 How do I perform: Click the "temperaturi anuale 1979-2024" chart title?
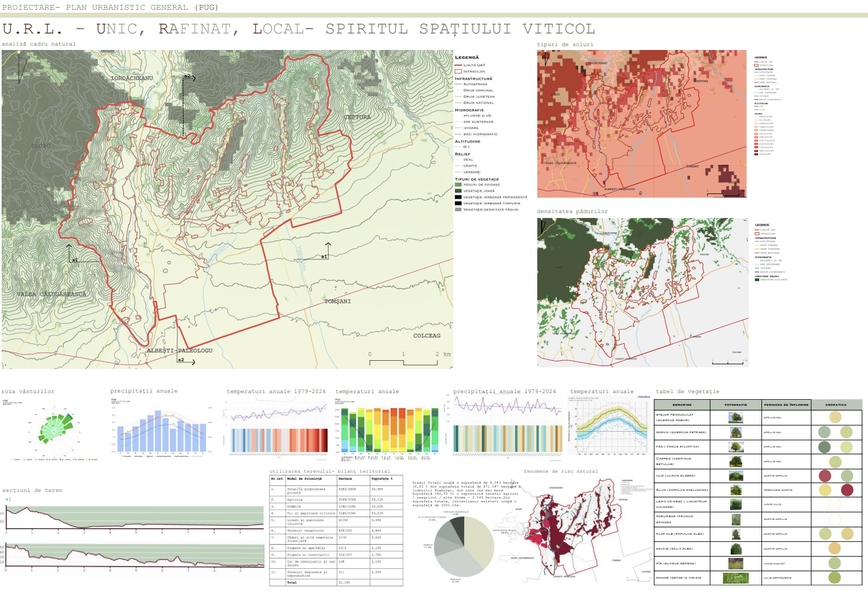tap(276, 391)
